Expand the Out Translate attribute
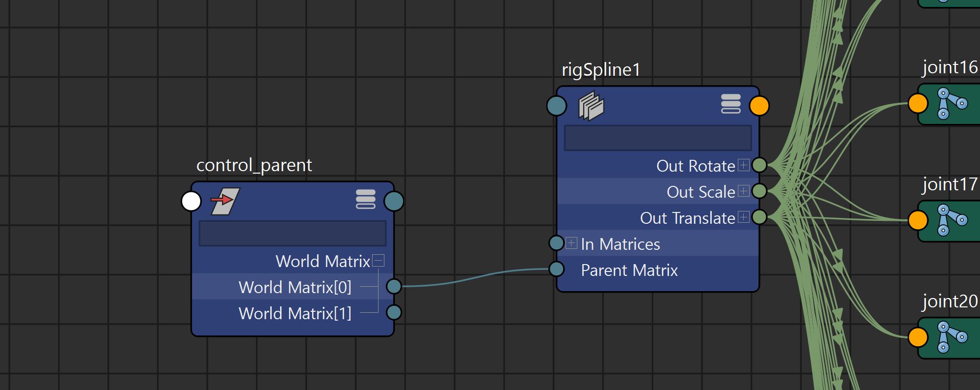The width and height of the screenshot is (980, 390). click(x=744, y=217)
